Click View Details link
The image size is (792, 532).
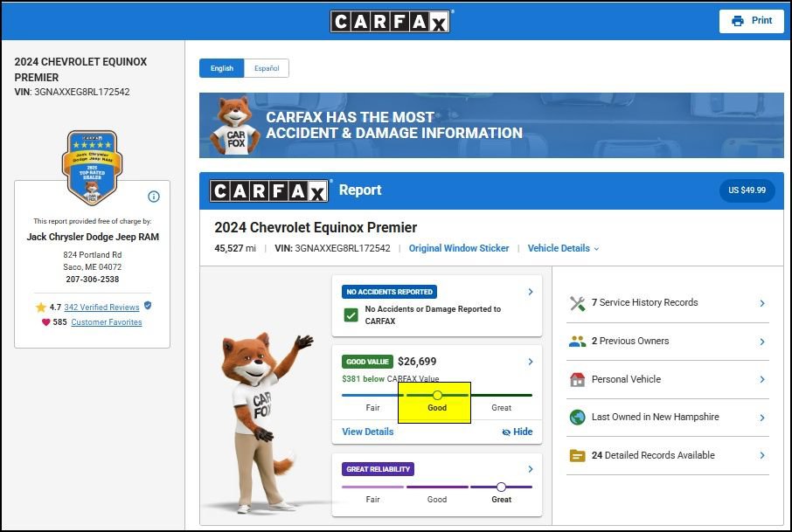click(368, 432)
